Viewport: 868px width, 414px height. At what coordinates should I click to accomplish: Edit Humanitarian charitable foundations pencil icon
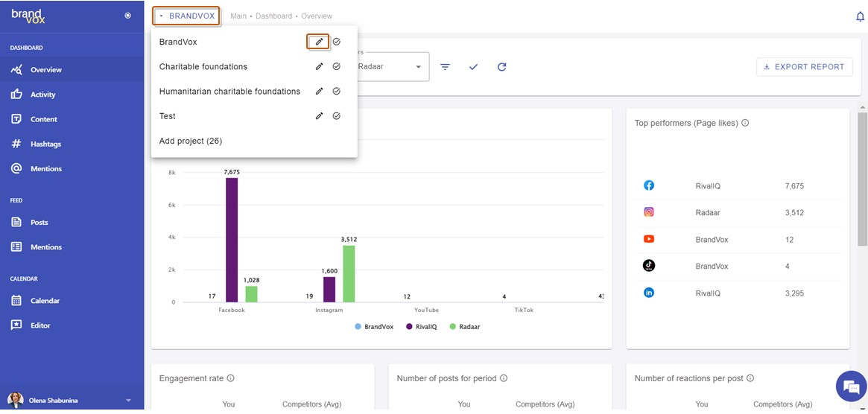319,92
